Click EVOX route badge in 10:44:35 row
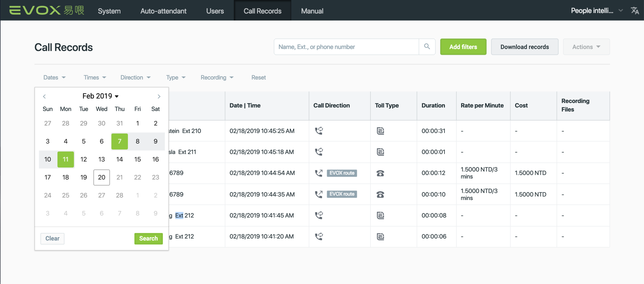644x284 pixels. [342, 194]
